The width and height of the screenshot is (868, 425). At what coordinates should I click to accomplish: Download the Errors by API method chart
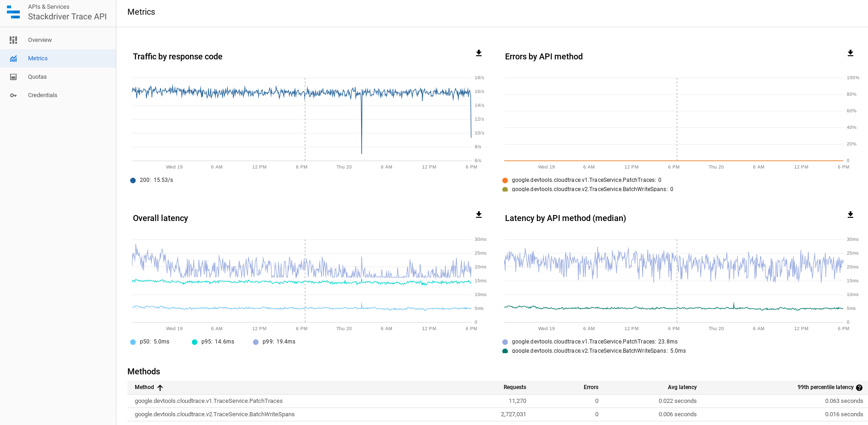point(851,53)
